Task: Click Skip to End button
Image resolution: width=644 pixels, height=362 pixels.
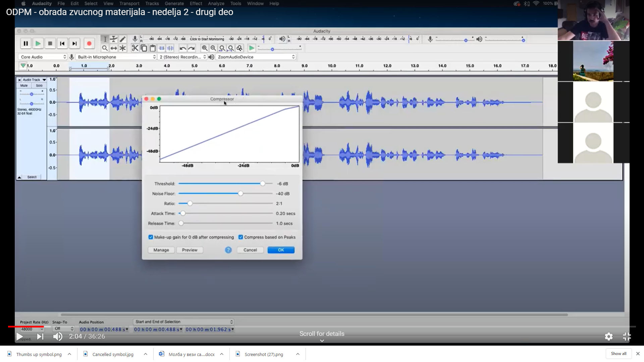Action: click(74, 44)
